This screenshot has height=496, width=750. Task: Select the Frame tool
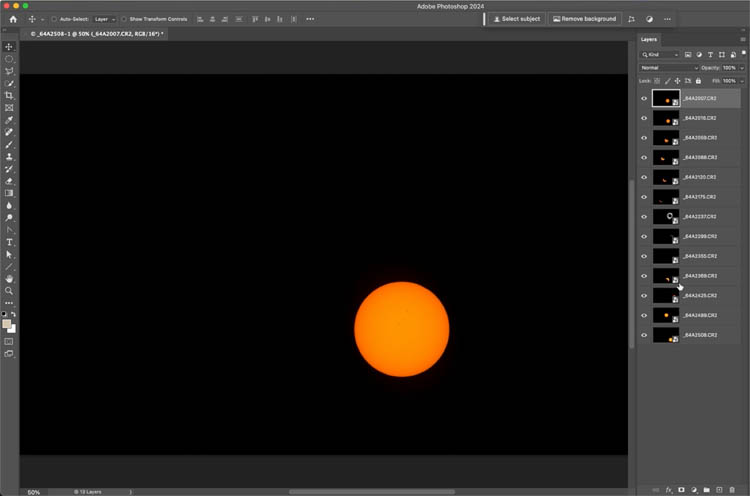pyautogui.click(x=9, y=108)
